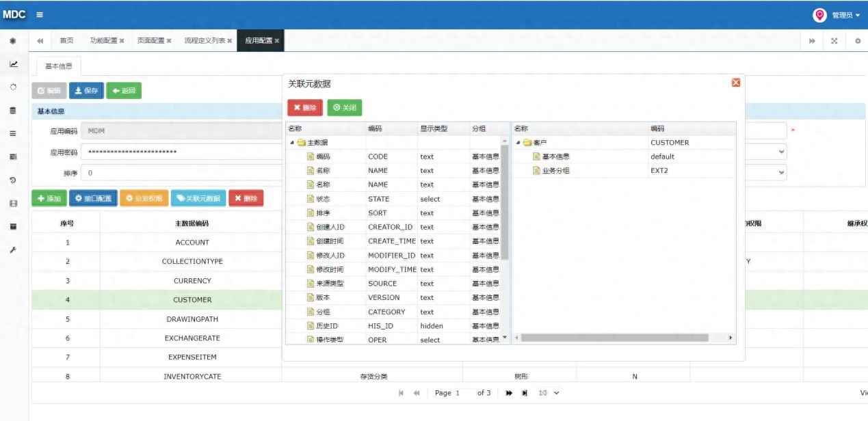Close the 页面配置 tab with its X

coord(169,41)
